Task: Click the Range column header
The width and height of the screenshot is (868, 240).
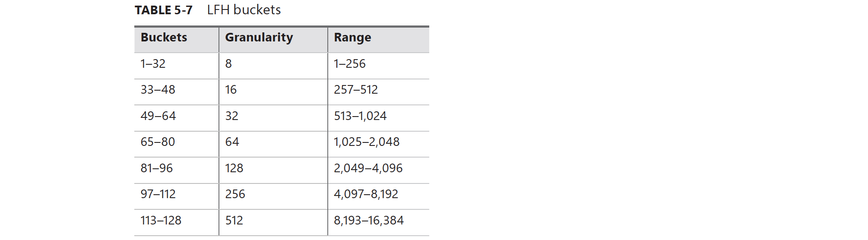Action: 352,38
